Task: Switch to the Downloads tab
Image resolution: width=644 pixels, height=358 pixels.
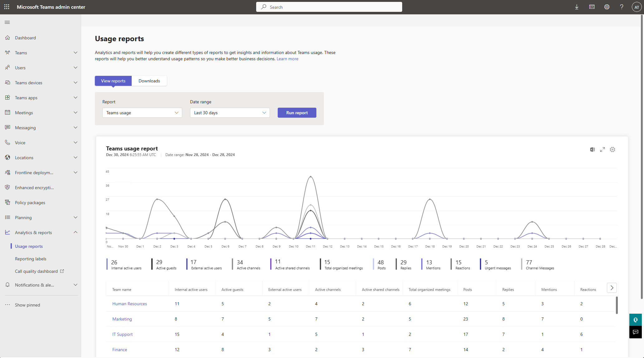Action: (x=149, y=81)
